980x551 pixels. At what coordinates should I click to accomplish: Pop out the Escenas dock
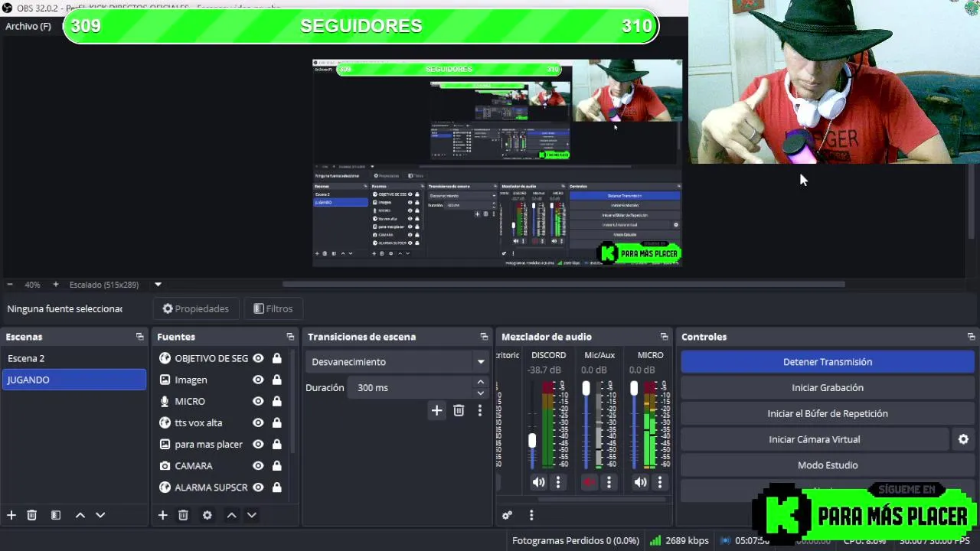[x=139, y=337]
